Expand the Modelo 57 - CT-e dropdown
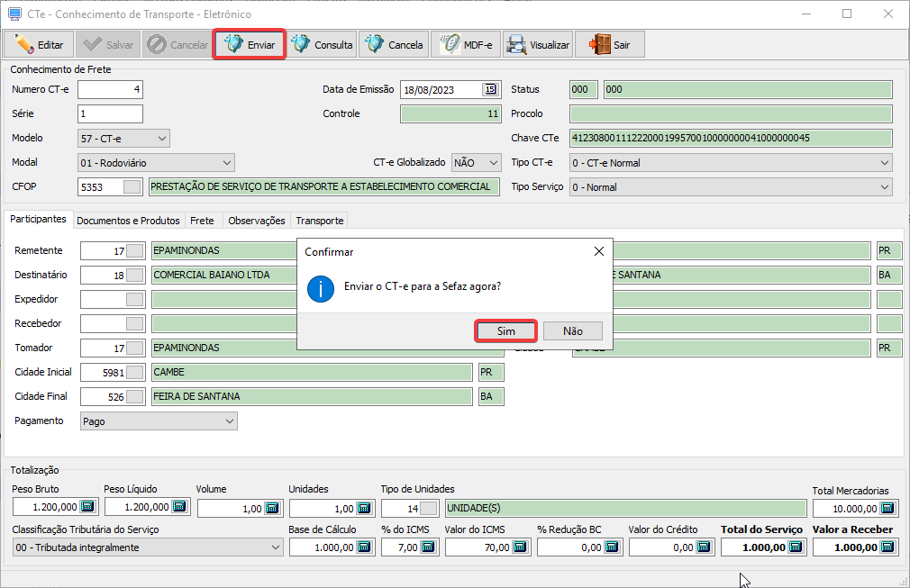Image resolution: width=910 pixels, height=588 pixels. (x=162, y=139)
